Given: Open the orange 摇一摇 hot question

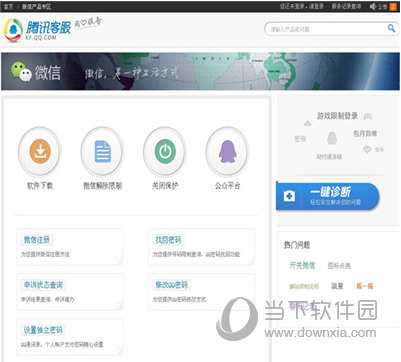Looking at the screenshot, I should click(365, 286).
